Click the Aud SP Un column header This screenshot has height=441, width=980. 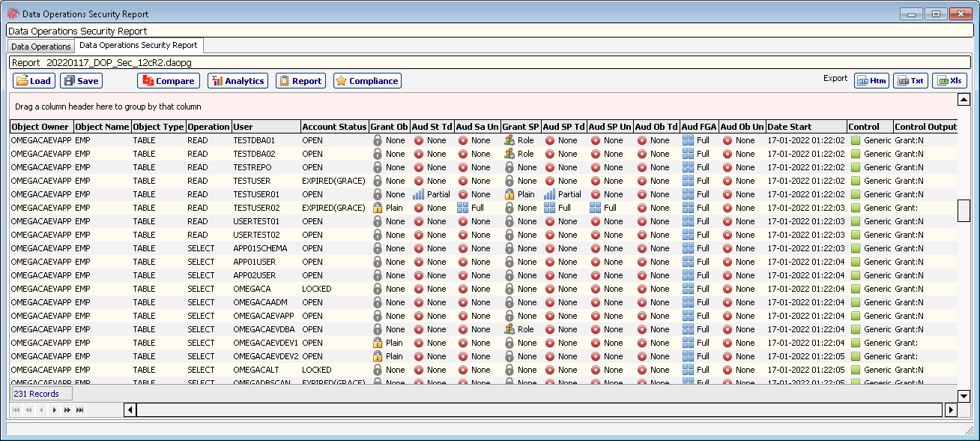pyautogui.click(x=611, y=127)
